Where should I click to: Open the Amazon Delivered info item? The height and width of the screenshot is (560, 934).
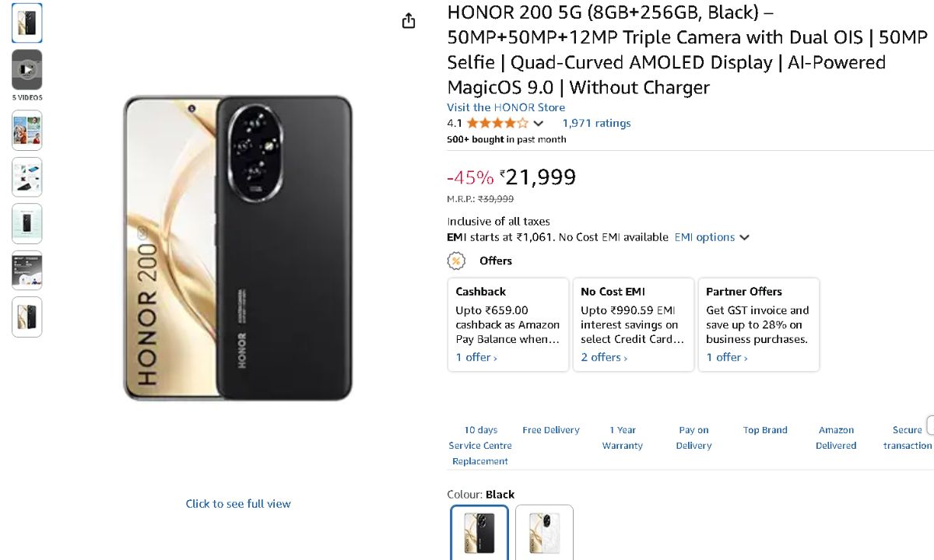coord(836,438)
